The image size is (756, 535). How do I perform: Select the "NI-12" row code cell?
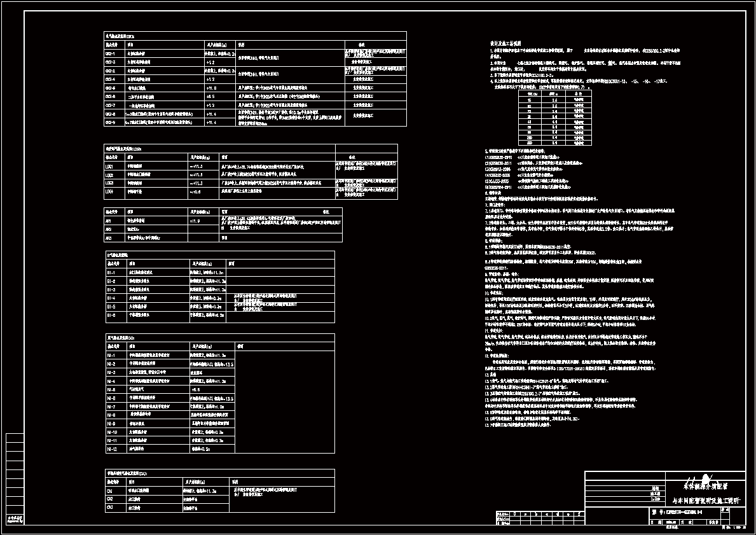click(116, 449)
